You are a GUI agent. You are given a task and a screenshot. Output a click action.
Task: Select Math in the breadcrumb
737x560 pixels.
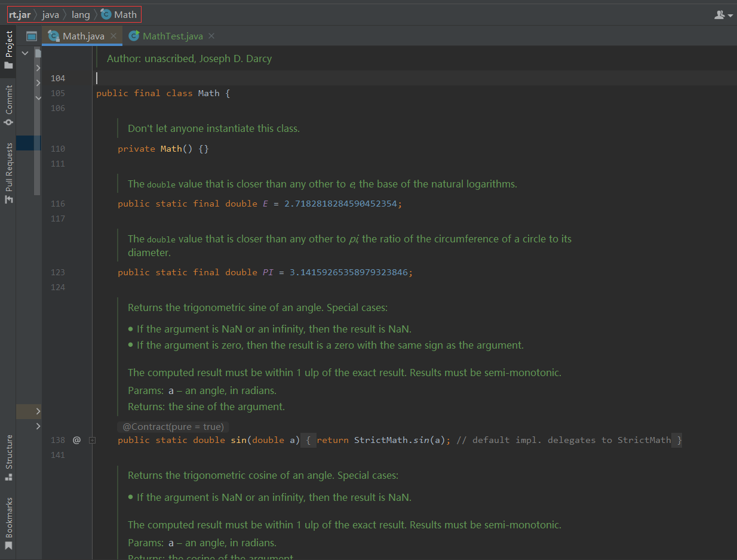pyautogui.click(x=125, y=14)
